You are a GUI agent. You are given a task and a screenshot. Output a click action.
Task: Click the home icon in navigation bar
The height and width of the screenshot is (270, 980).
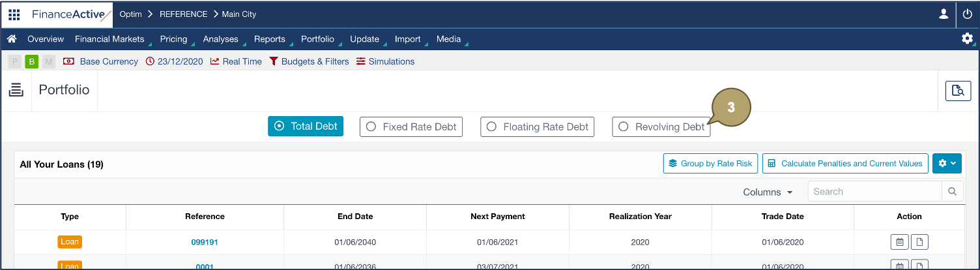coord(11,39)
